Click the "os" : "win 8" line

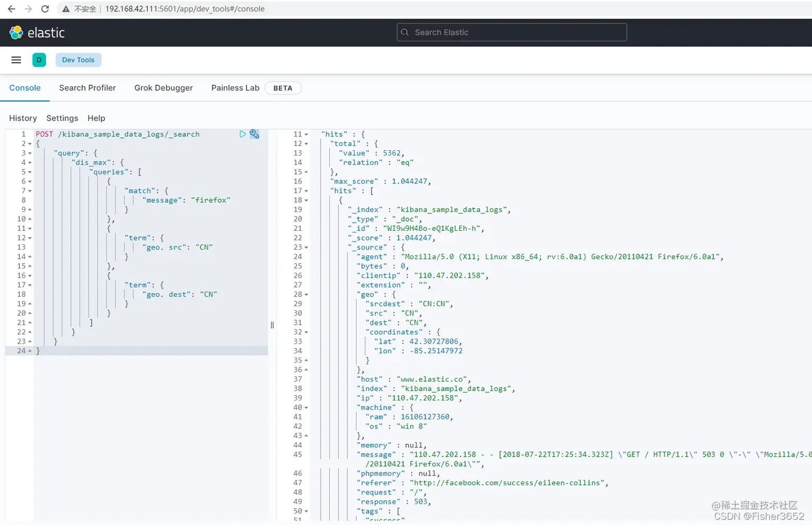click(x=396, y=426)
